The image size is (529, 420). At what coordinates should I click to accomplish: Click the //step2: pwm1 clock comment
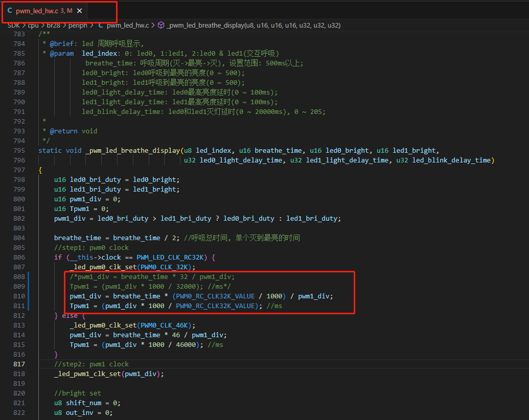click(91, 364)
